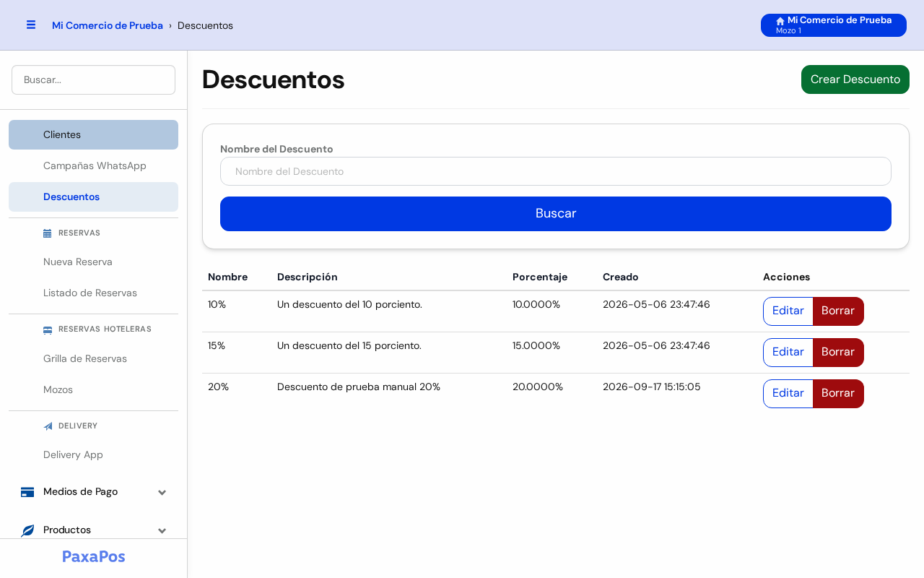Toggle the hamburger menu icon
Screen dimensions: 924x578
[31, 25]
